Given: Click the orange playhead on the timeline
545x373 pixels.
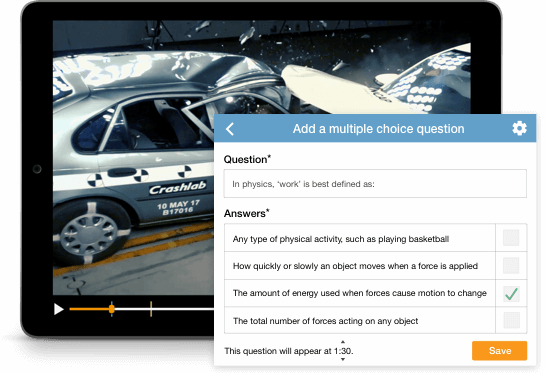Looking at the screenshot, I should click(x=112, y=309).
